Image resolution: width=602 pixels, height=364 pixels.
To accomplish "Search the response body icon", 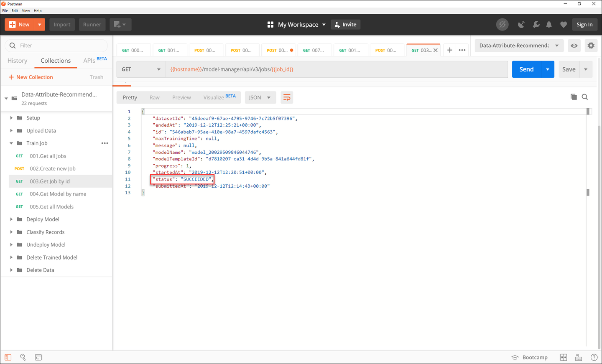I will pos(585,97).
